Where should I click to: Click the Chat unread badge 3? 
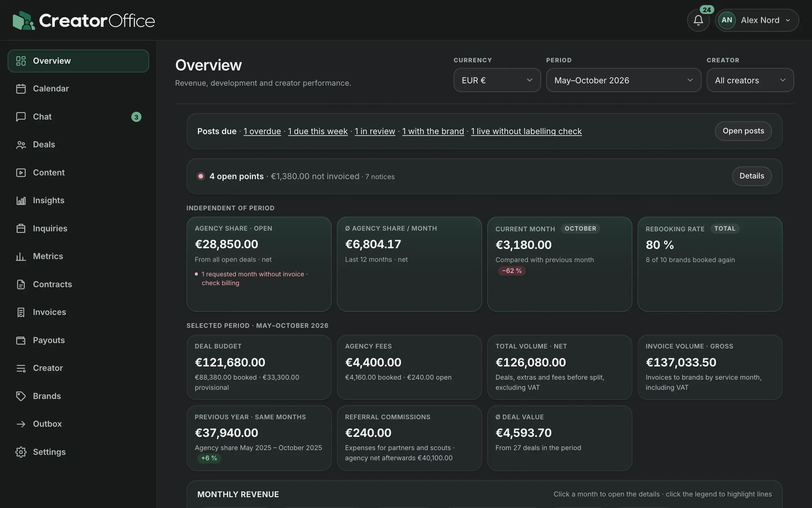136,117
